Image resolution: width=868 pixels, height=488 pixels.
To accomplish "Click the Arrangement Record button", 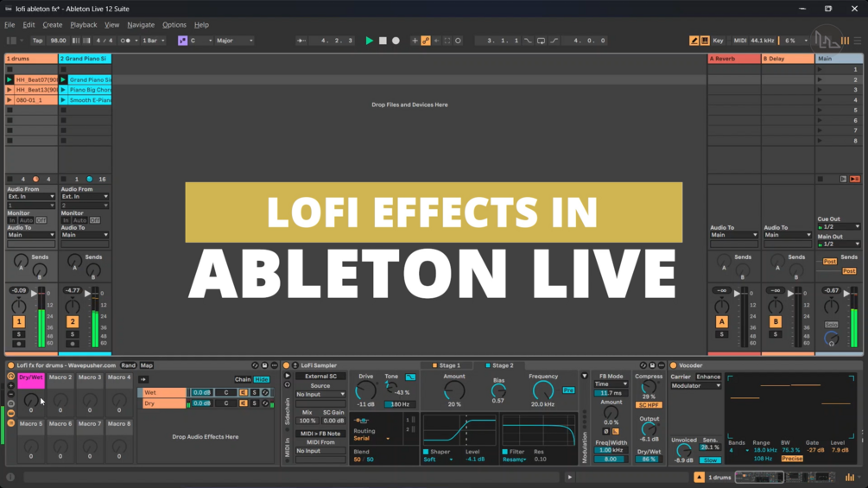I will click(396, 41).
